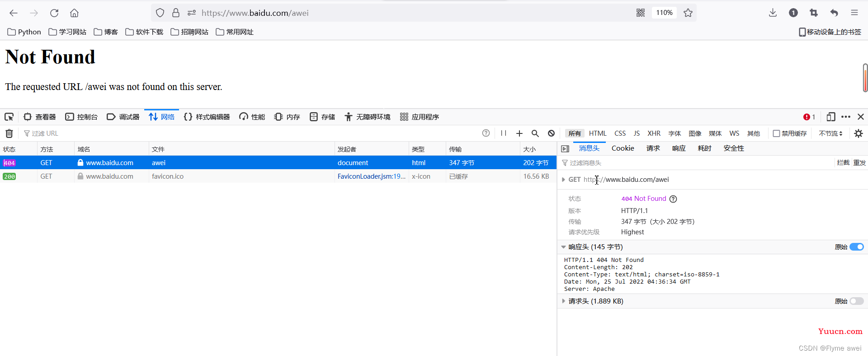868x356 pixels.
Task: Open the Response (响应) details tab
Action: pos(679,148)
